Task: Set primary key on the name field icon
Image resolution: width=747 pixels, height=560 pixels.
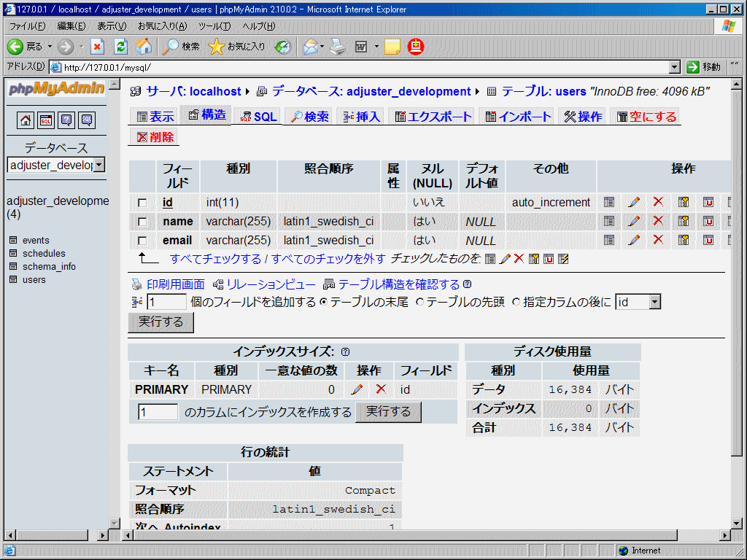Action: [x=684, y=221]
